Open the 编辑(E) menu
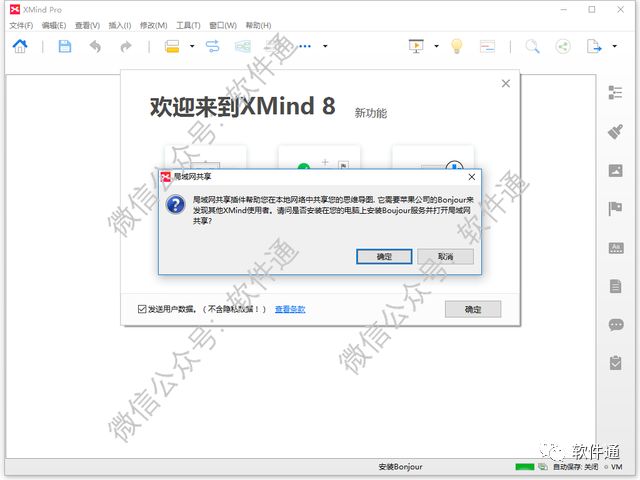This screenshot has width=640, height=480. (54, 25)
